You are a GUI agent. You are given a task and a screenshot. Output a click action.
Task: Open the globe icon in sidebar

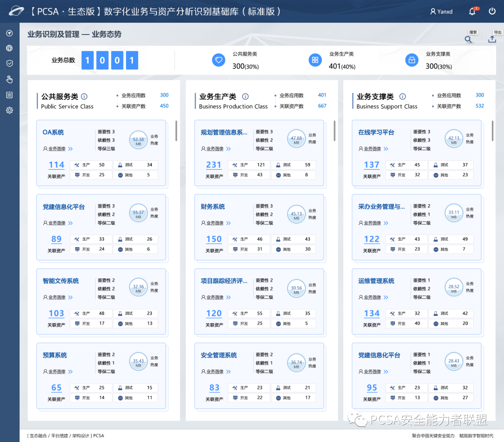pos(9,48)
